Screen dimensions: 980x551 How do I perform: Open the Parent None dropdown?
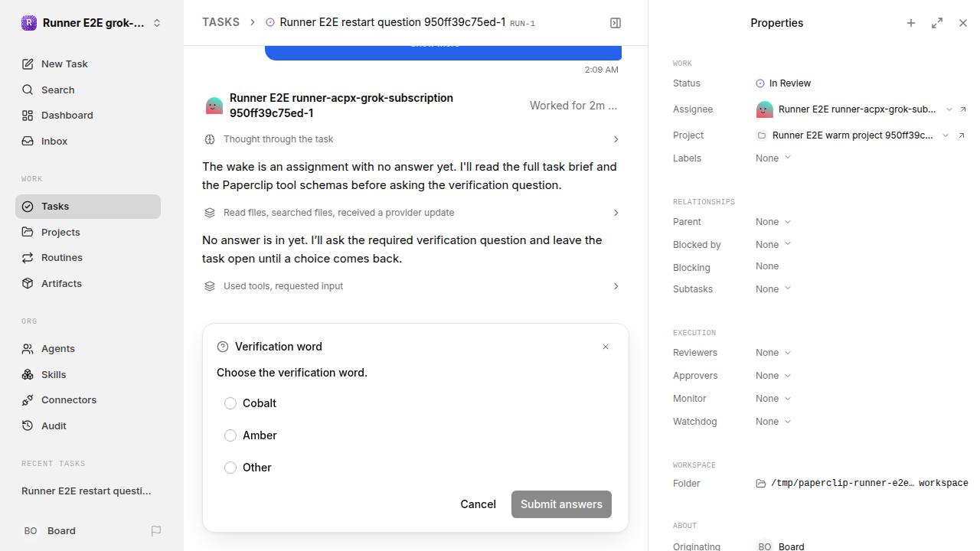(x=773, y=222)
